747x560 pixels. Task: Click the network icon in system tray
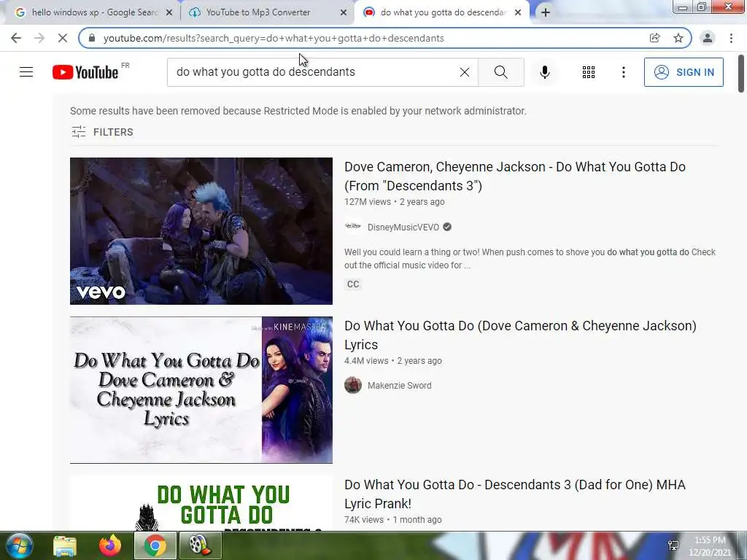[673, 545]
